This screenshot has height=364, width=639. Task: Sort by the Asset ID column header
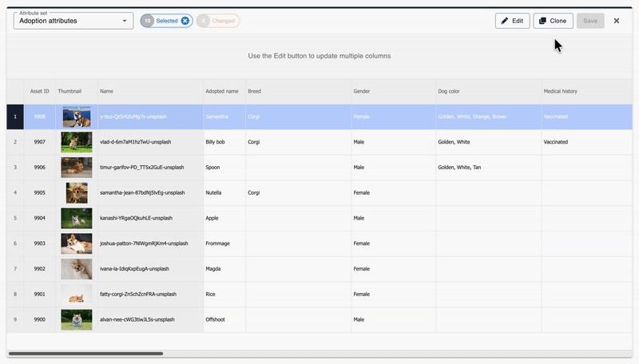(x=39, y=91)
